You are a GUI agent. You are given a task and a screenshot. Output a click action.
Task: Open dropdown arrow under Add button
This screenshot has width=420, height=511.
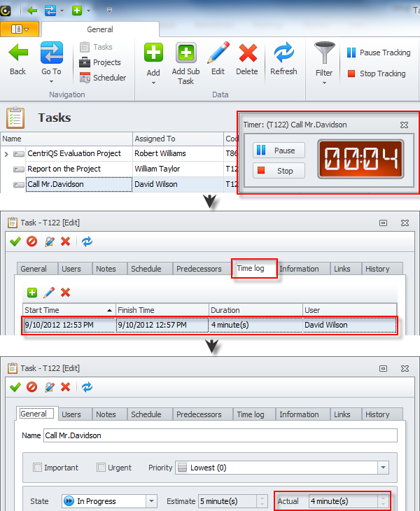tap(153, 83)
